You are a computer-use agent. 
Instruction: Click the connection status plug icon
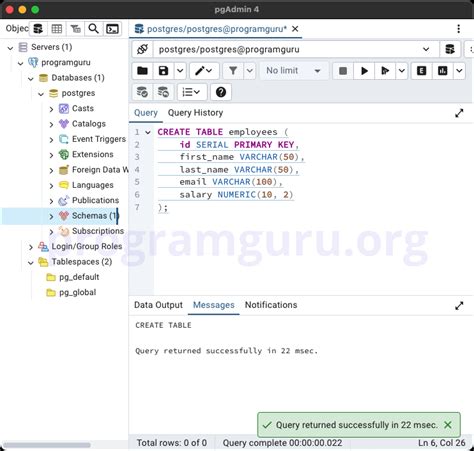coord(142,50)
